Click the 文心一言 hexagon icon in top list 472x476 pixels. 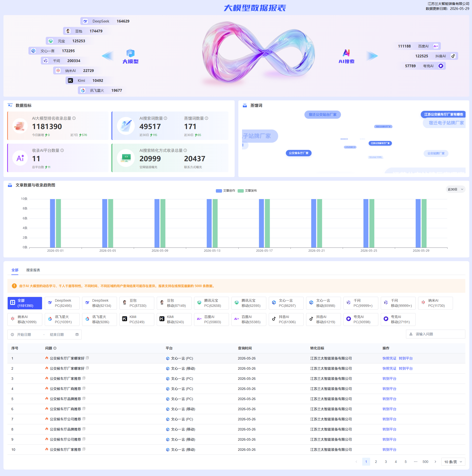coord(33,51)
